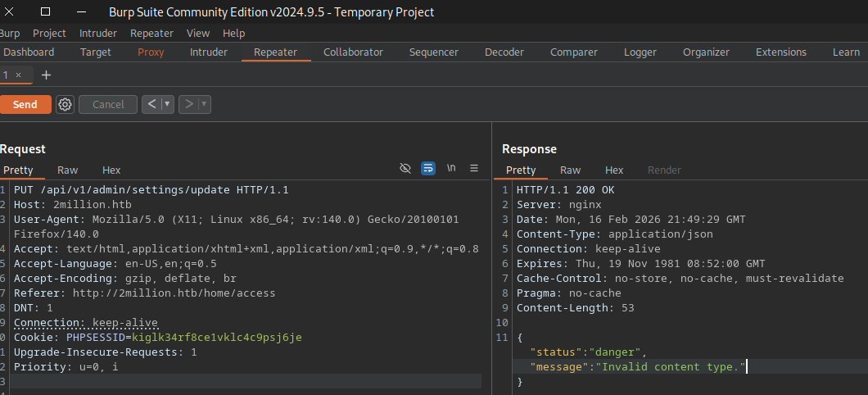Screen dimensions: 868x395
Task: Click the send options gear icon
Action: click(66, 104)
